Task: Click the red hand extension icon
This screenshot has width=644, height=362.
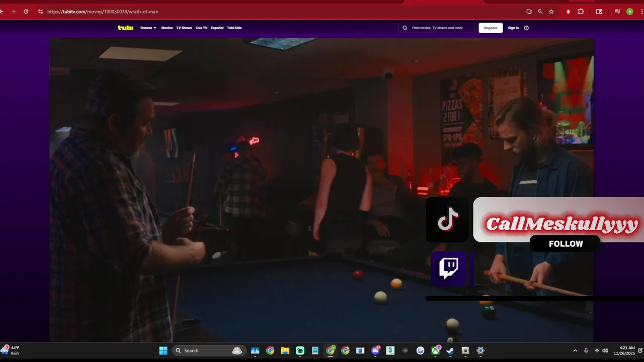Action: tap(568, 11)
